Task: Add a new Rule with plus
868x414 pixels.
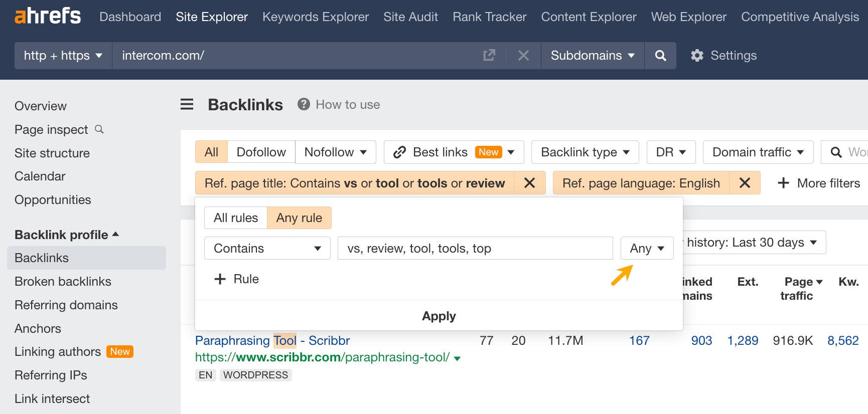Action: click(x=236, y=279)
